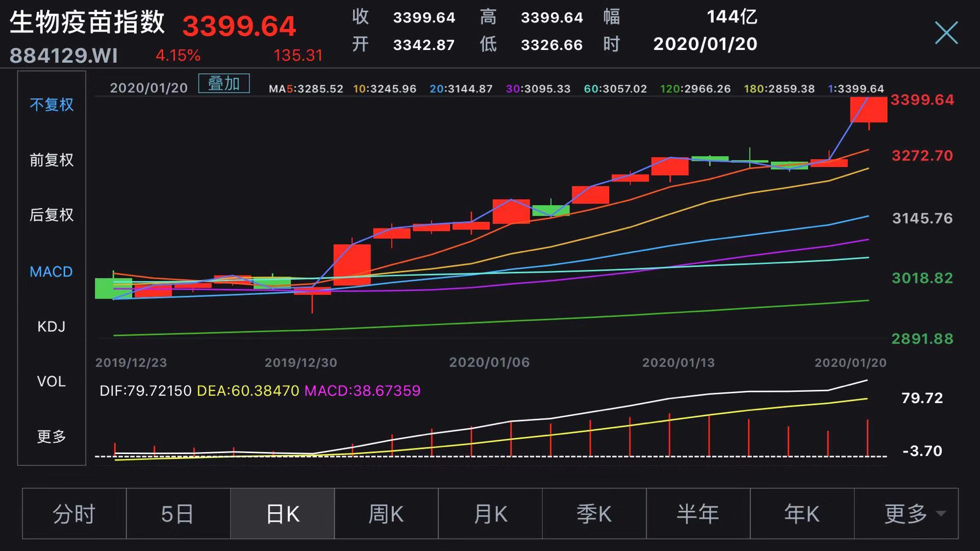Image resolution: width=980 pixels, height=551 pixels.
Task: Open the 分时 intraday tab
Action: (x=74, y=514)
